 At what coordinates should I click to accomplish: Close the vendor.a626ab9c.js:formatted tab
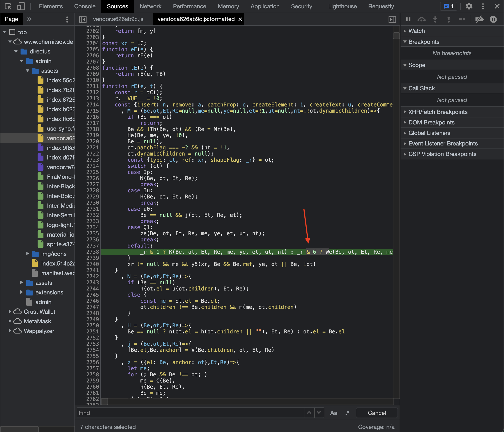pyautogui.click(x=240, y=19)
